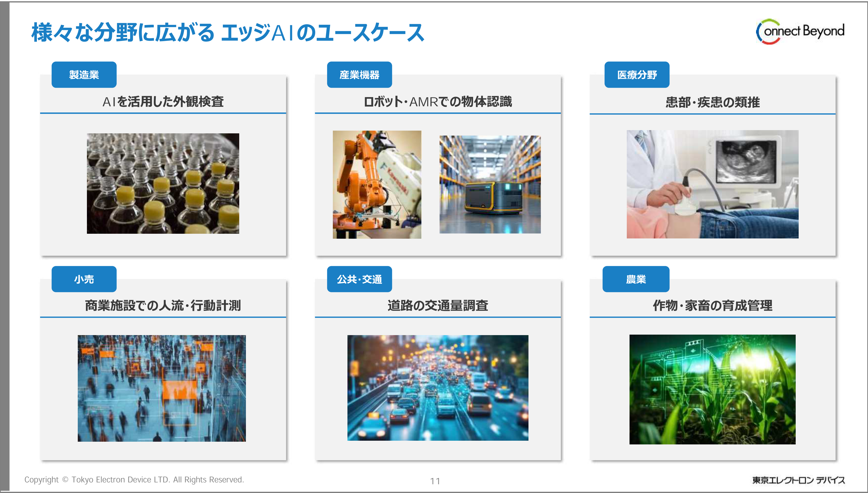Click the 産業機器 category label
The height and width of the screenshot is (493, 868).
[359, 75]
